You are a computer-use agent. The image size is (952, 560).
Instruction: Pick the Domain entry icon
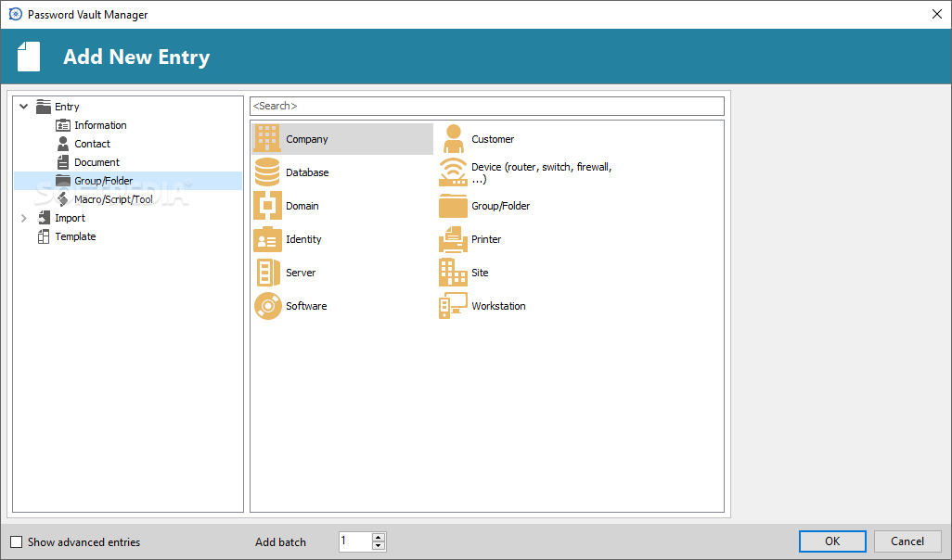[x=267, y=206]
